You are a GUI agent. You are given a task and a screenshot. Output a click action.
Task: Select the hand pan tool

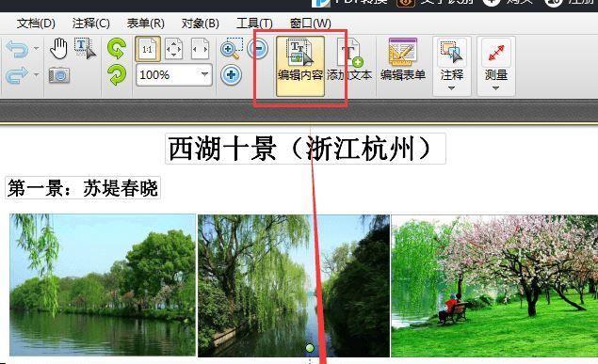click(58, 49)
